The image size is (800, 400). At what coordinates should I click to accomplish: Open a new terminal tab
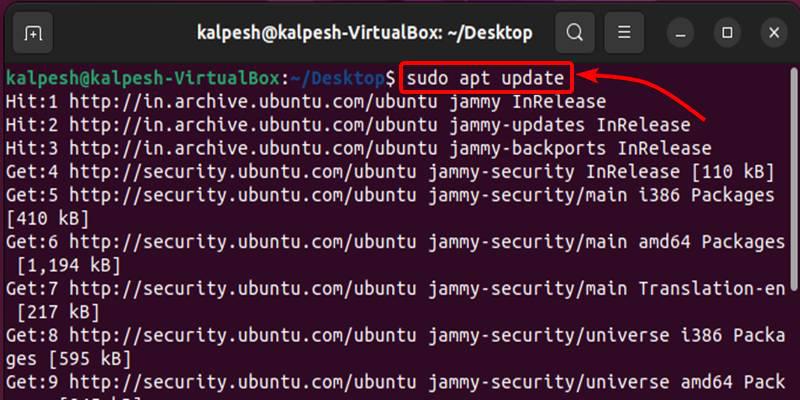tap(33, 33)
